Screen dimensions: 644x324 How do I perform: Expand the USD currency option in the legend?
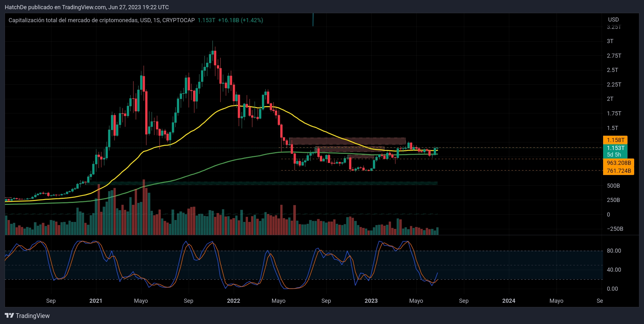click(x=145, y=20)
